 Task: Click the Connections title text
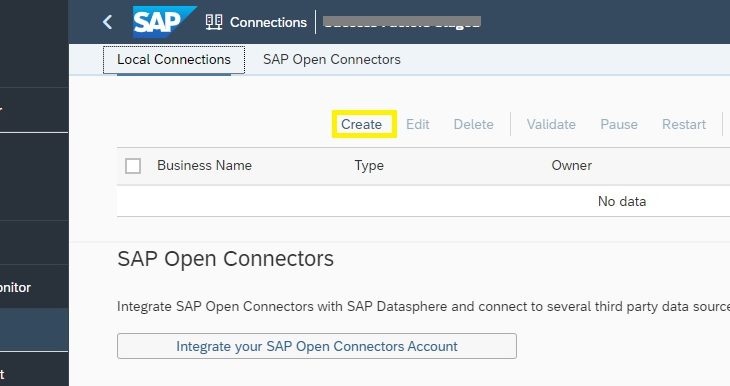tap(268, 22)
